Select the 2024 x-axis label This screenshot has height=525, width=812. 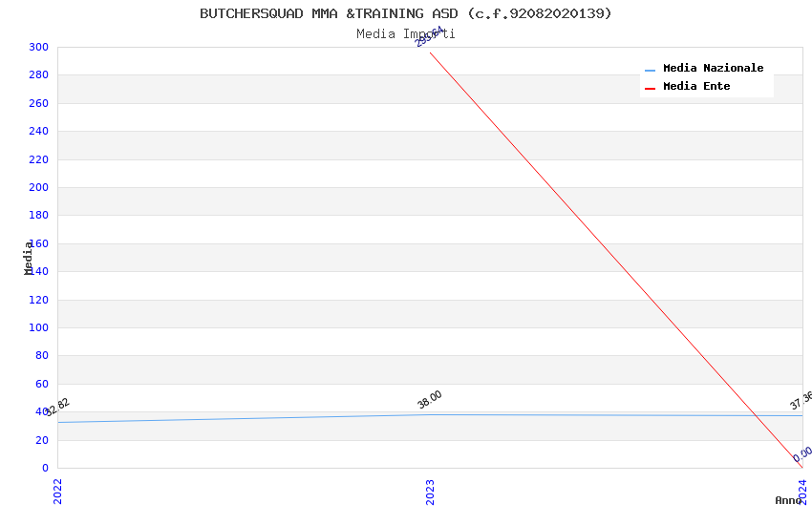802,492
